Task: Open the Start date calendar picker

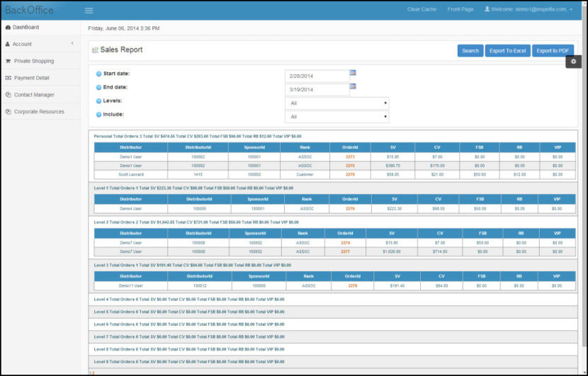Action: coord(353,73)
